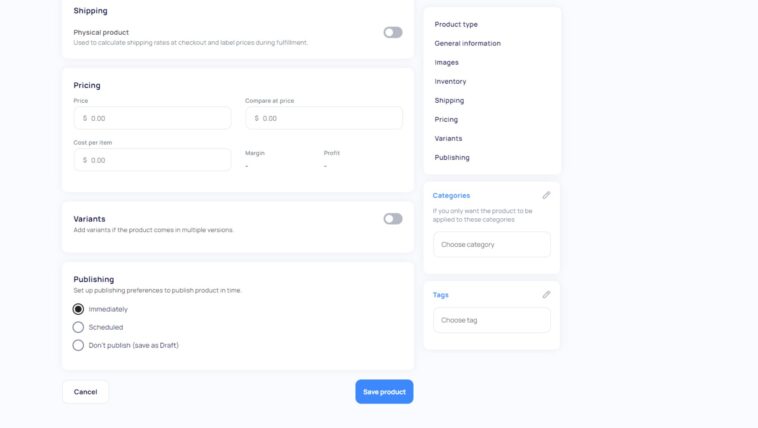Turn on the Variants toggle

click(393, 219)
